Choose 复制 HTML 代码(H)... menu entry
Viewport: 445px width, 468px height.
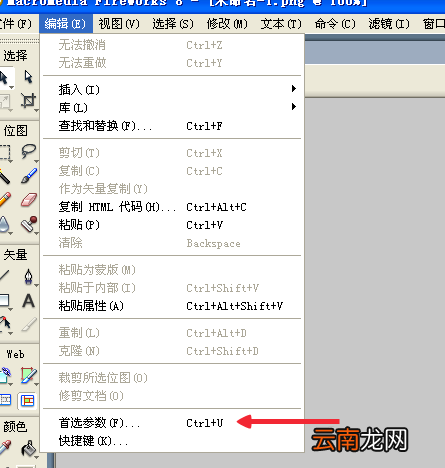click(172, 207)
